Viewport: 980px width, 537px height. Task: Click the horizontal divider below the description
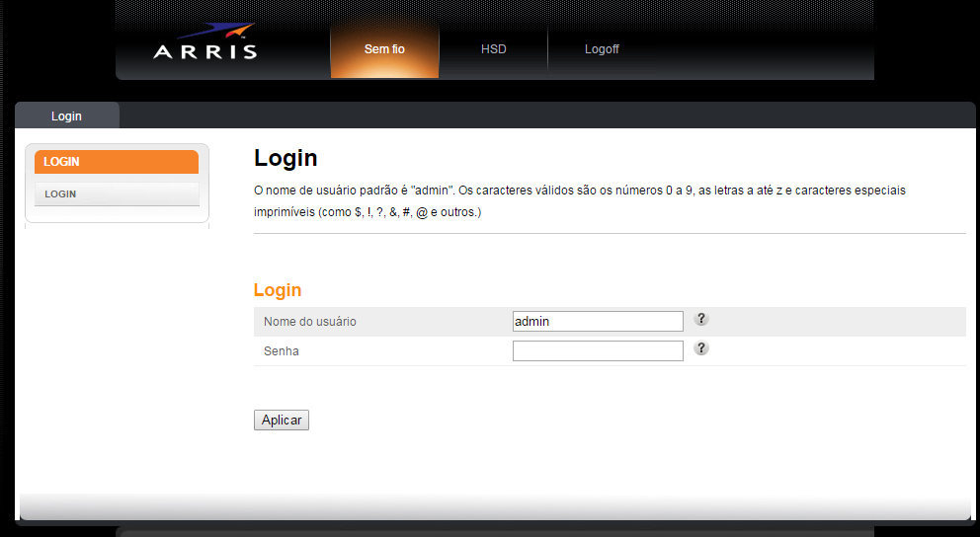tap(610, 234)
